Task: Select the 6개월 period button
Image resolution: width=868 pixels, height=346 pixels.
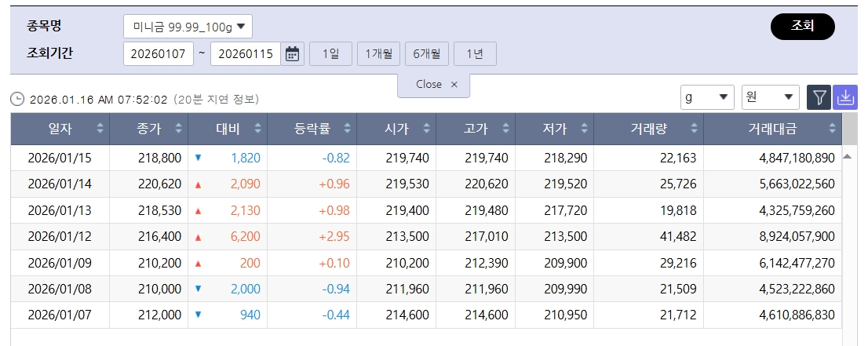Action: pos(426,53)
